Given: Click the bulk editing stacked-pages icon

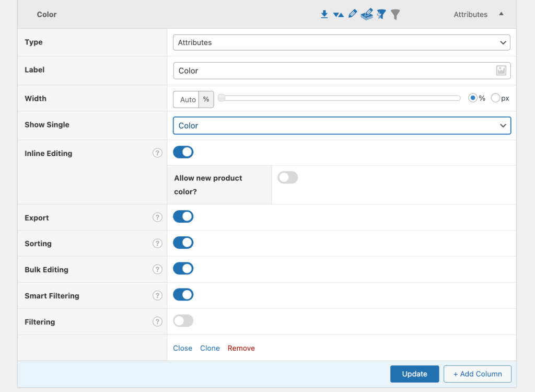Looking at the screenshot, I should click(x=367, y=14).
